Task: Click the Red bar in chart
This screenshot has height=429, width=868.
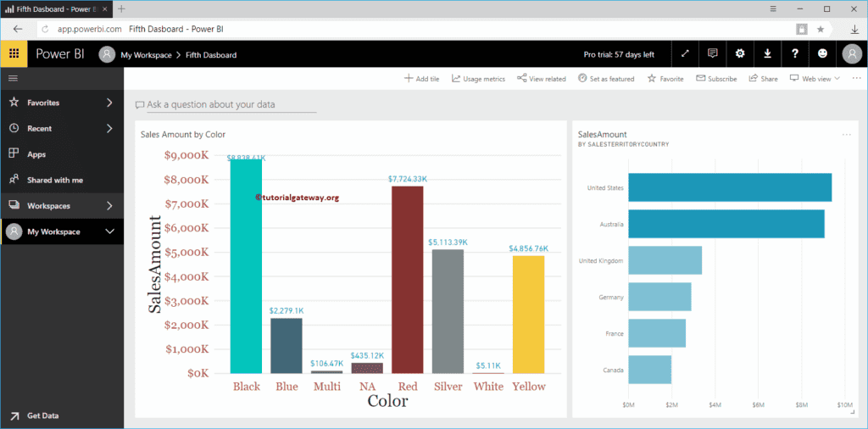Action: (x=408, y=280)
